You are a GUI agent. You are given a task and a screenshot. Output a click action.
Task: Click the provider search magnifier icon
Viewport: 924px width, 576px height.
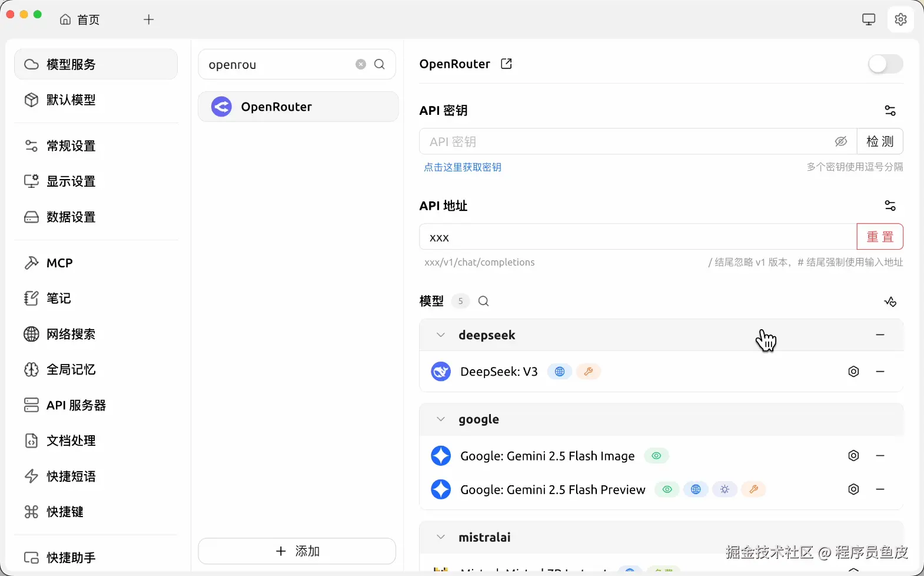(380, 64)
